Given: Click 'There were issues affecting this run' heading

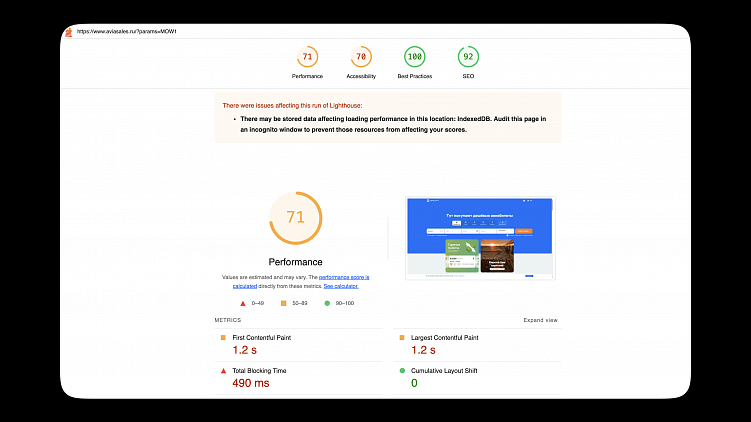Looking at the screenshot, I should point(292,105).
